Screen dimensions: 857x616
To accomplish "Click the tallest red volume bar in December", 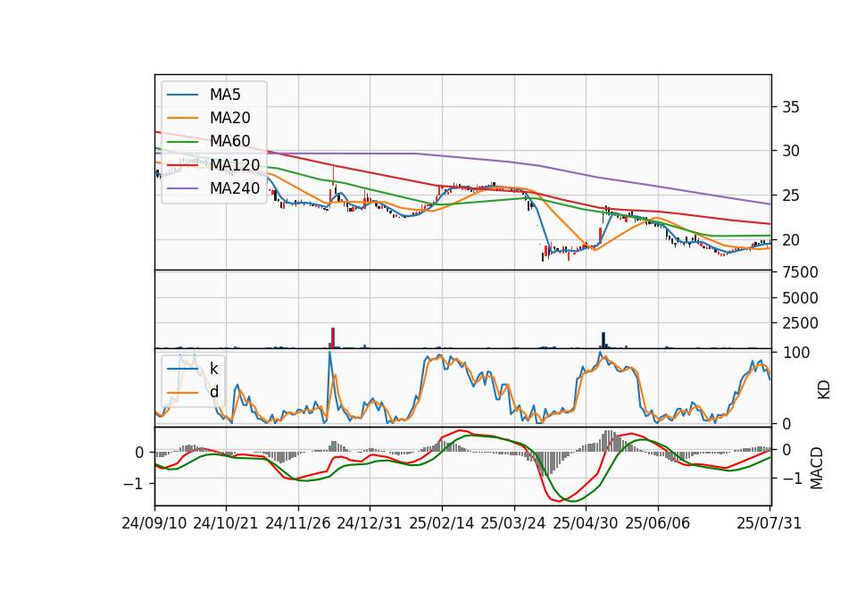I will pyautogui.click(x=333, y=337).
